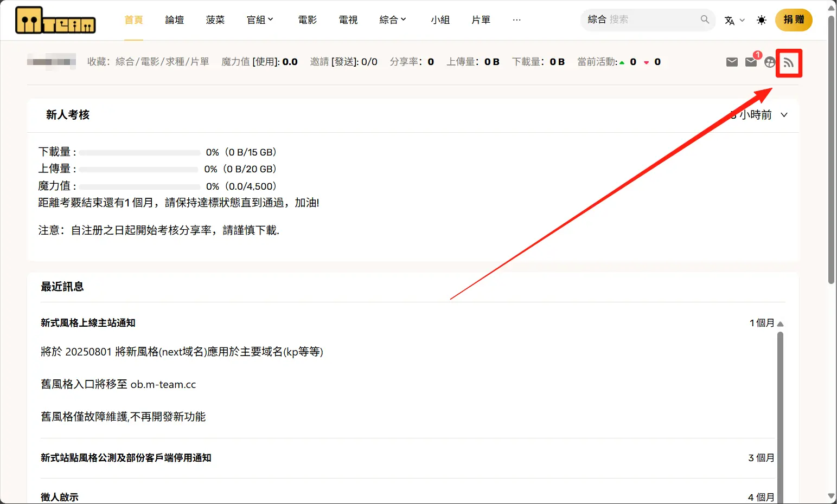Click the first envelope icon
The height and width of the screenshot is (504, 837).
pyautogui.click(x=732, y=62)
